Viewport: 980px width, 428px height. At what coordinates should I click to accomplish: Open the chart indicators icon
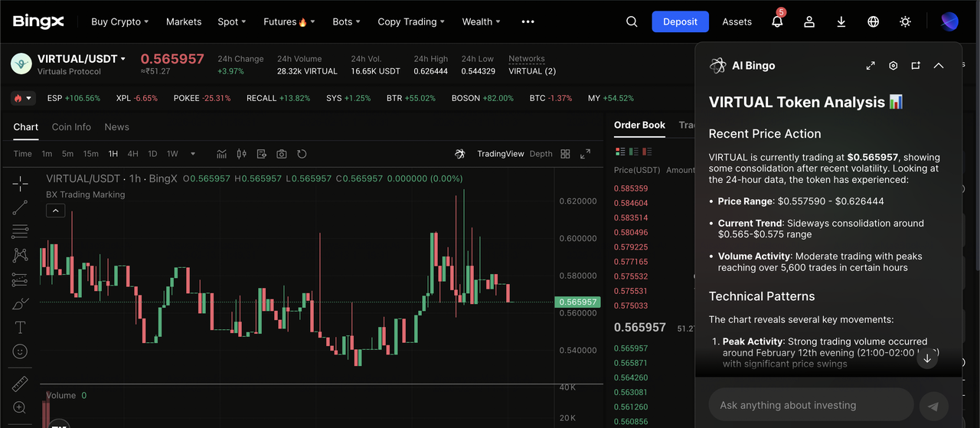[221, 154]
